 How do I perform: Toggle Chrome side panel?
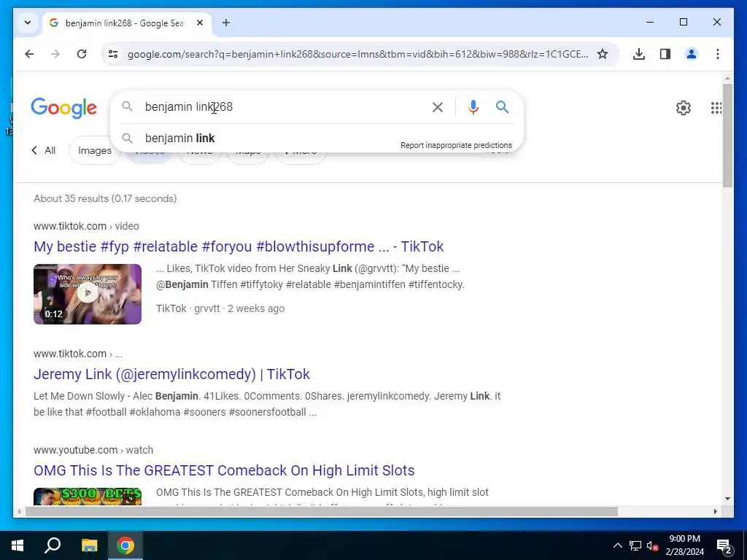(665, 54)
